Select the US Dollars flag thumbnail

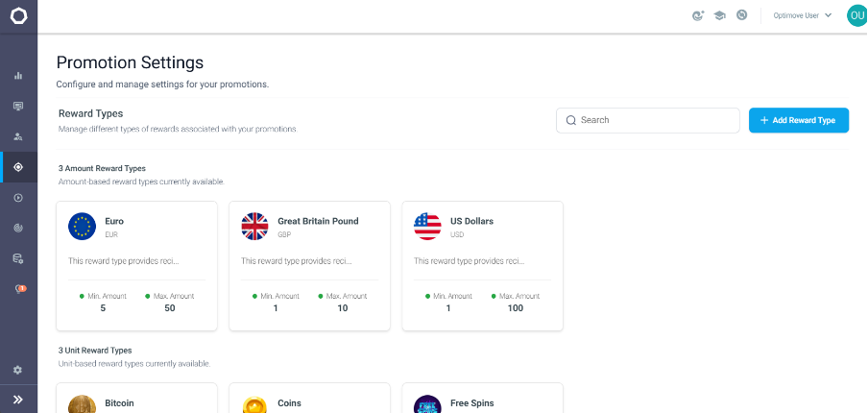point(427,227)
